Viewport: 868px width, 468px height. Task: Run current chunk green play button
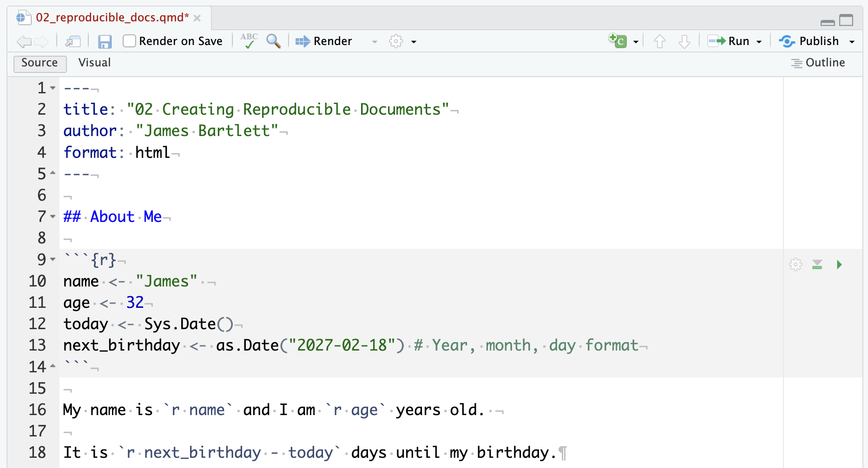(839, 265)
